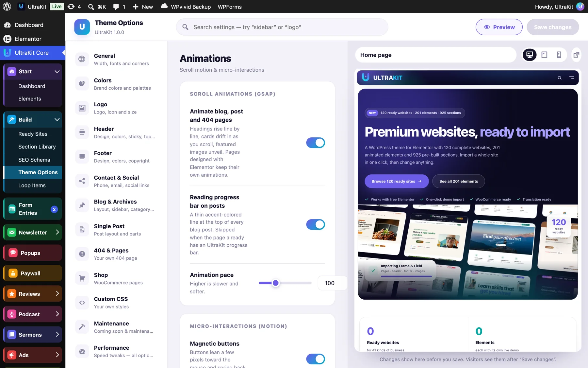The width and height of the screenshot is (588, 368).
Task: Collapse the Build menu group
Action: pyautogui.click(x=57, y=120)
